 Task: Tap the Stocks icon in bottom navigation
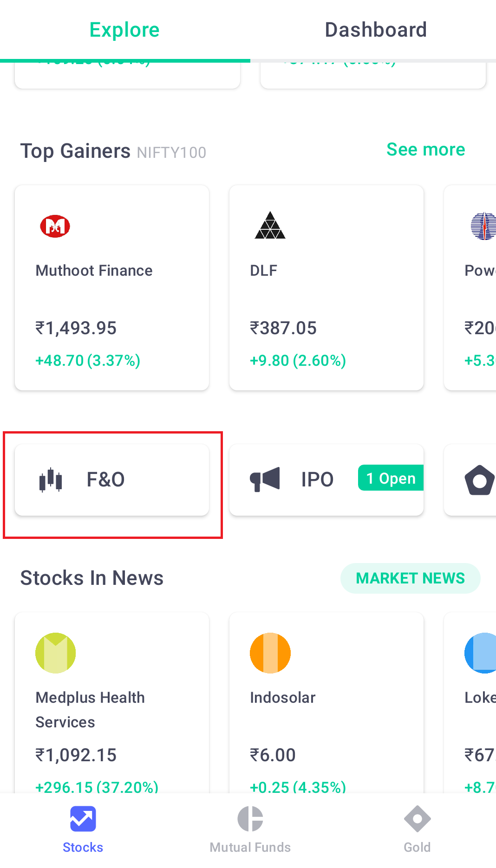[83, 819]
